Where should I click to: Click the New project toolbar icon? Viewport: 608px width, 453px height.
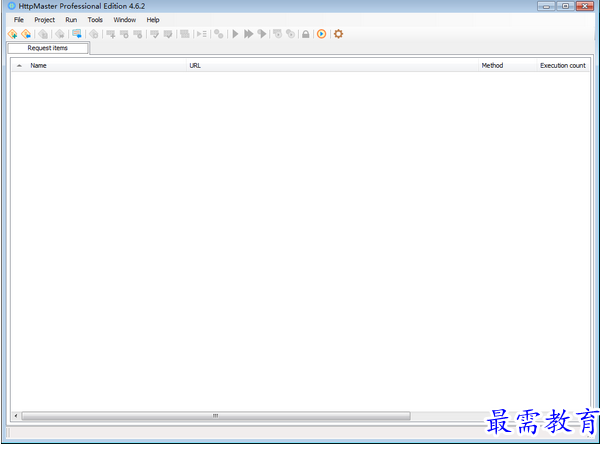click(12, 34)
